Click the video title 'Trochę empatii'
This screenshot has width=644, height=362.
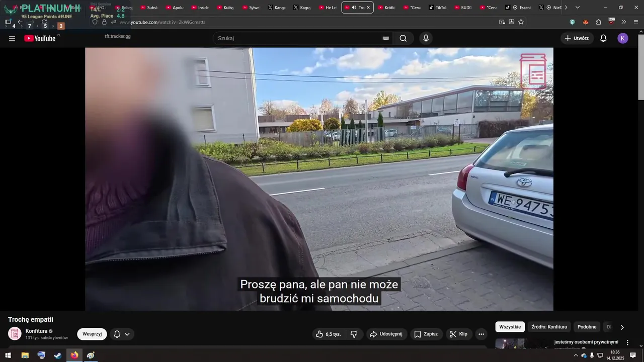31,319
